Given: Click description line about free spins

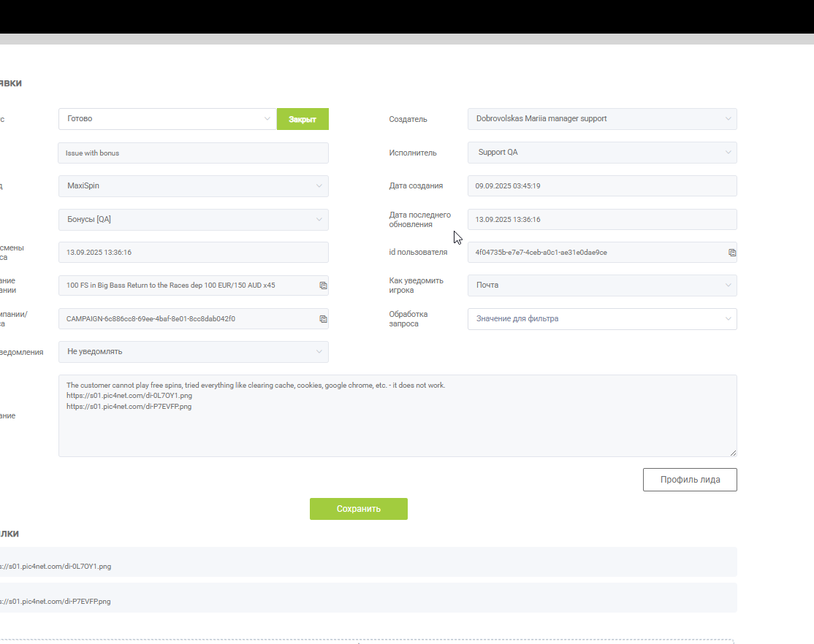Looking at the screenshot, I should [256, 385].
